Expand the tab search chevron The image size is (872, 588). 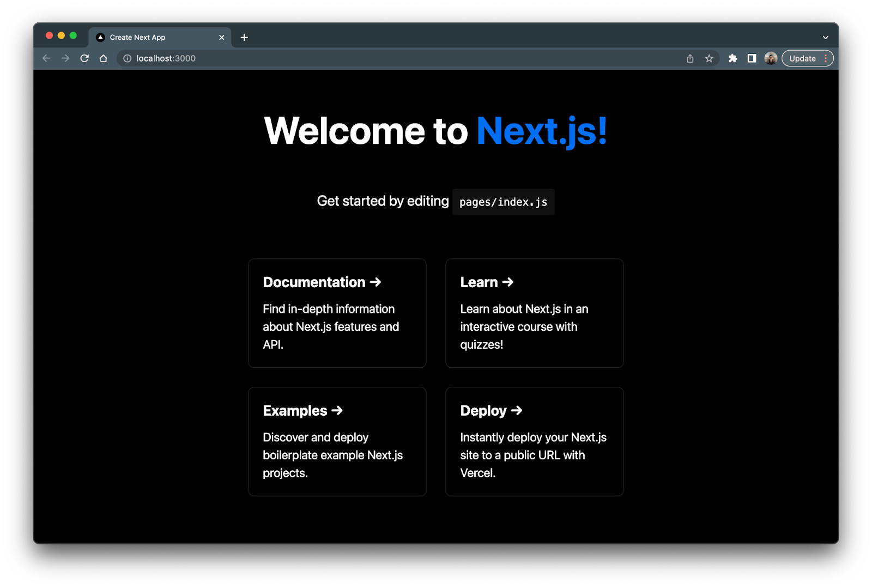(x=826, y=38)
